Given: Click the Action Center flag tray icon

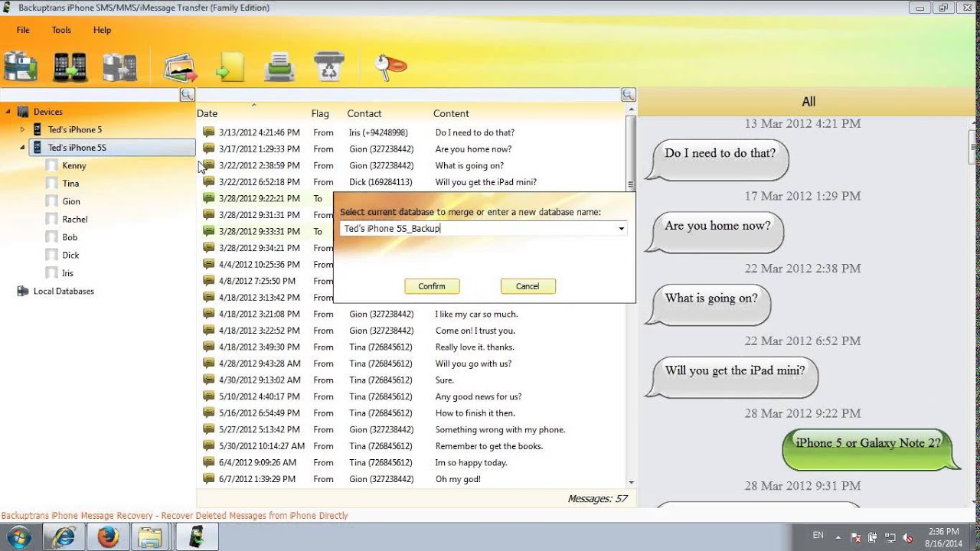Looking at the screenshot, I should click(857, 537).
